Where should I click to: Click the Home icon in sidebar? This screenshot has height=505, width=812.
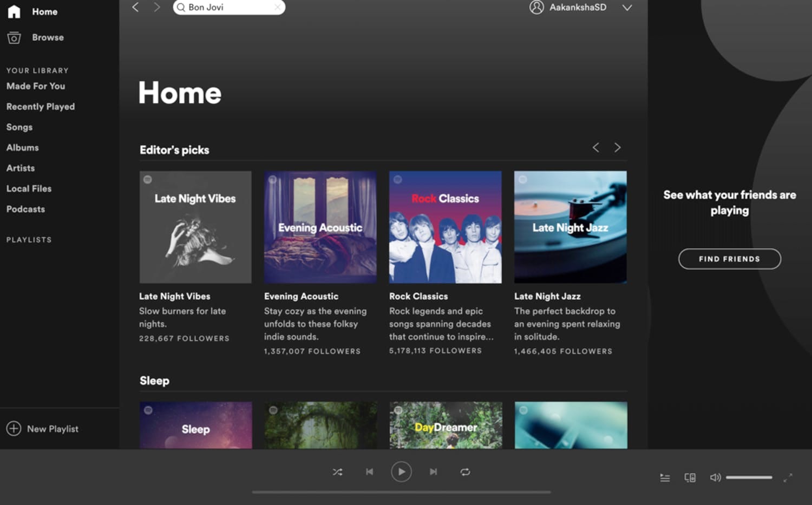(14, 11)
